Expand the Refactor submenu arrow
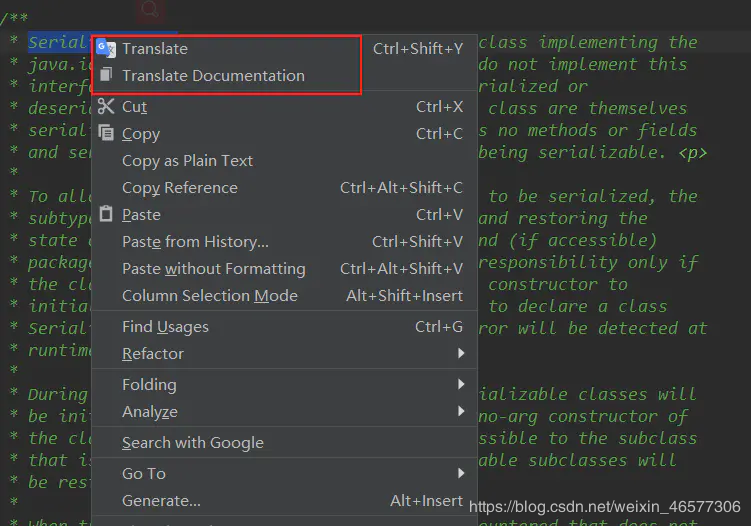The height and width of the screenshot is (526, 751). [x=461, y=354]
